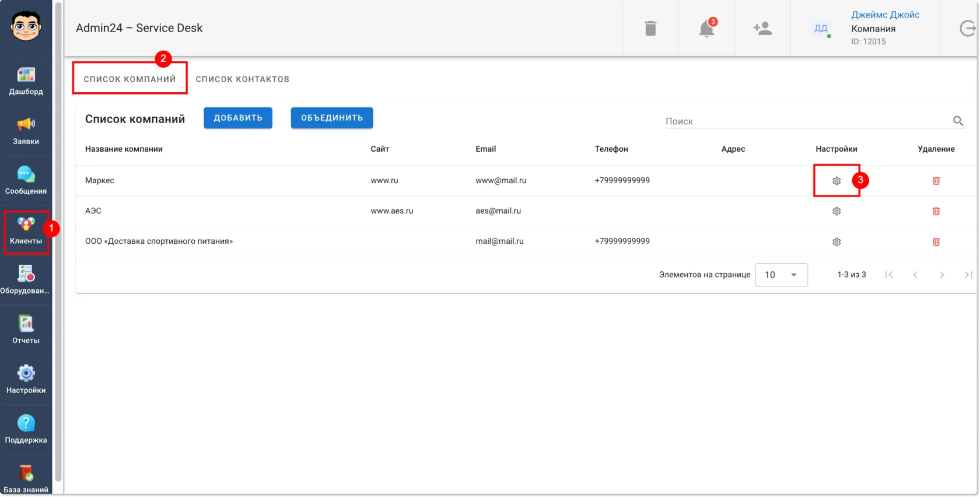Go to next page of companies
The image size is (980, 497).
click(942, 275)
